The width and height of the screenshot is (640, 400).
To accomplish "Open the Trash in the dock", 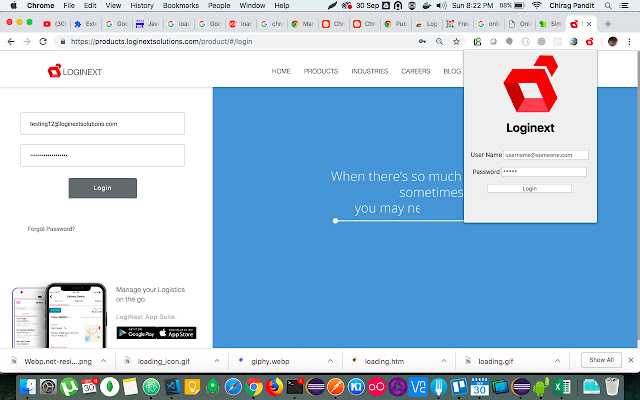I will (x=612, y=386).
